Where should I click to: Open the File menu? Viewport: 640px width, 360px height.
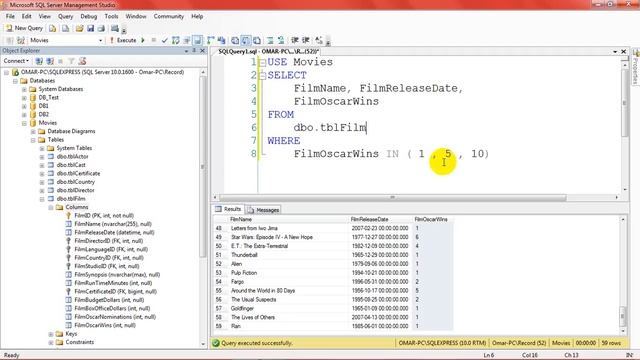(x=10, y=16)
